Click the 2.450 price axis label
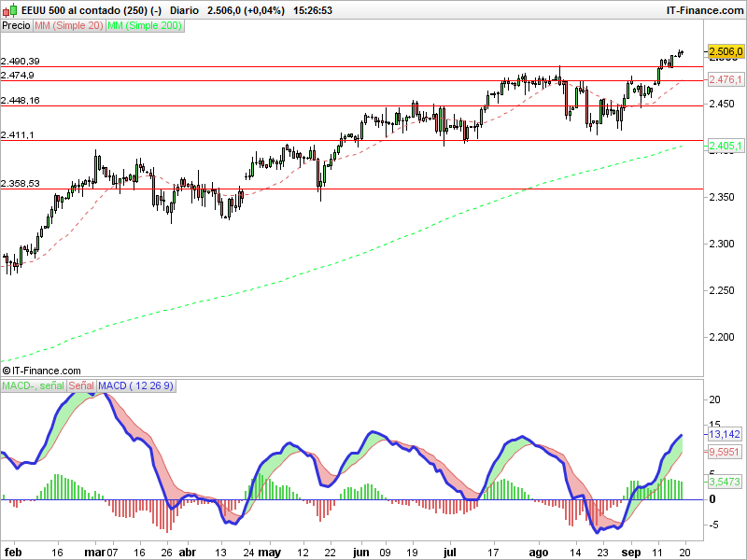The image size is (747, 560). coord(722,104)
